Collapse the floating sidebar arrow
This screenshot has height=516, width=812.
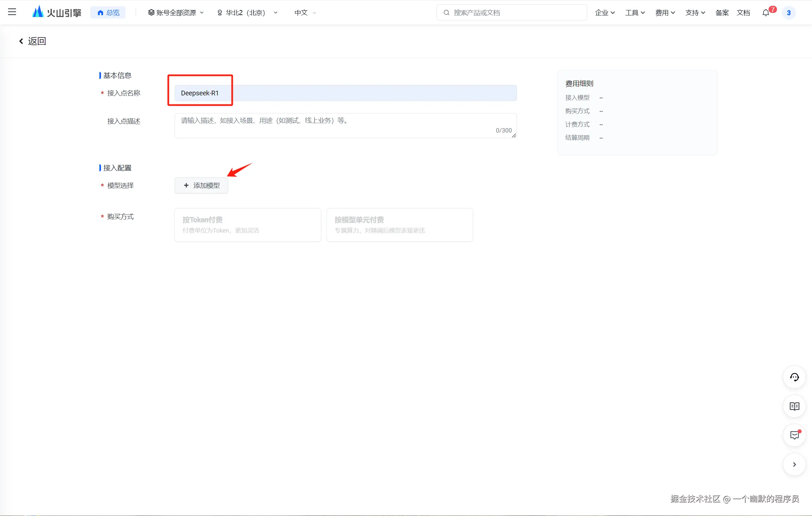[x=795, y=464]
